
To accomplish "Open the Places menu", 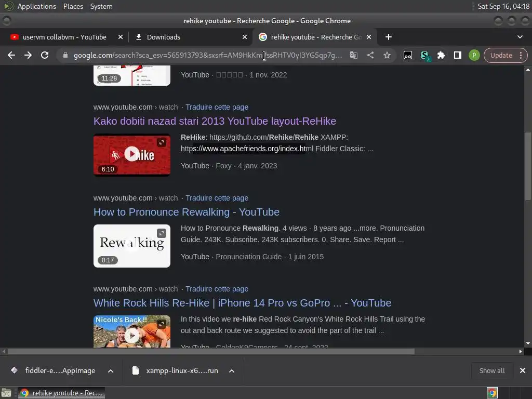I will coord(73,6).
